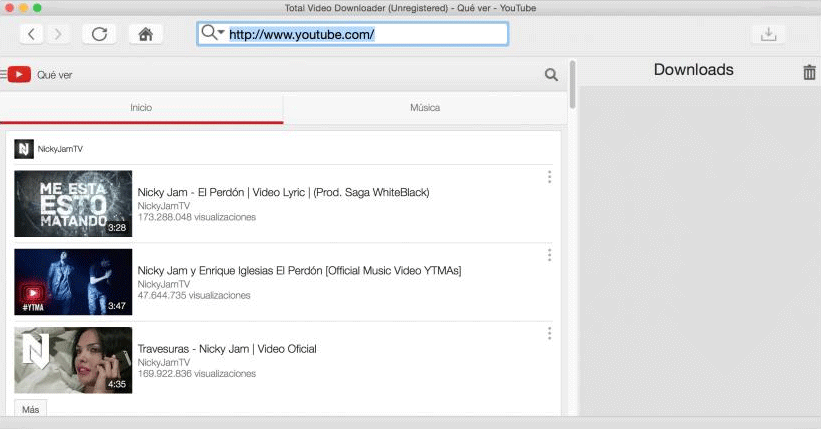Click the Qué ver page title
The height and width of the screenshot is (429, 821).
54,75
